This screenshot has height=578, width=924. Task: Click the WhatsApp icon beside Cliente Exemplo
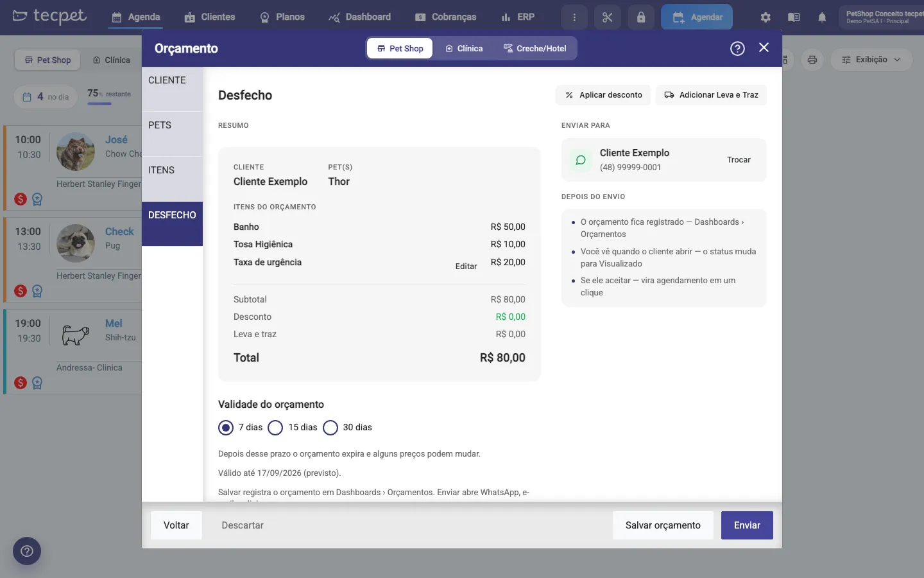pyautogui.click(x=581, y=160)
